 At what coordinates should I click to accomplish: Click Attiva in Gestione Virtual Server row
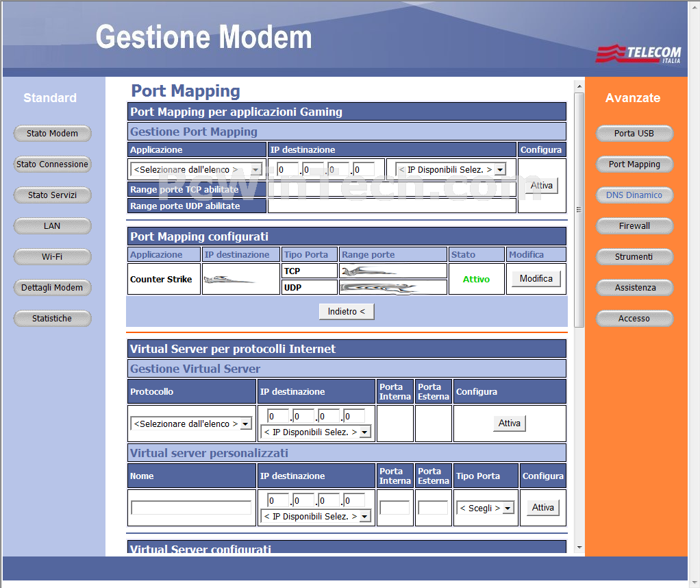point(510,423)
